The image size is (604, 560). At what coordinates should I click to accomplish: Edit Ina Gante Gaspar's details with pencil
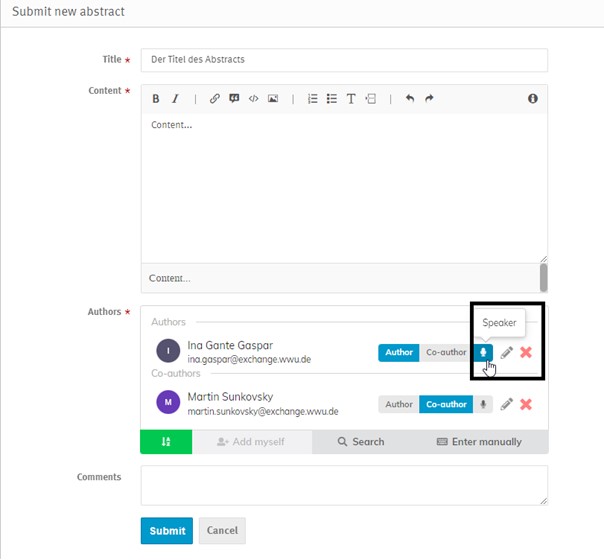pos(507,352)
